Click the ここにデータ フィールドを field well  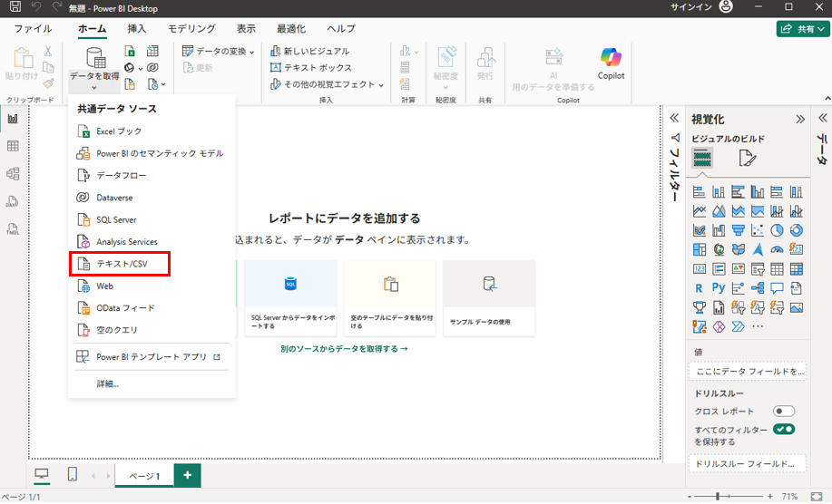coord(748,372)
